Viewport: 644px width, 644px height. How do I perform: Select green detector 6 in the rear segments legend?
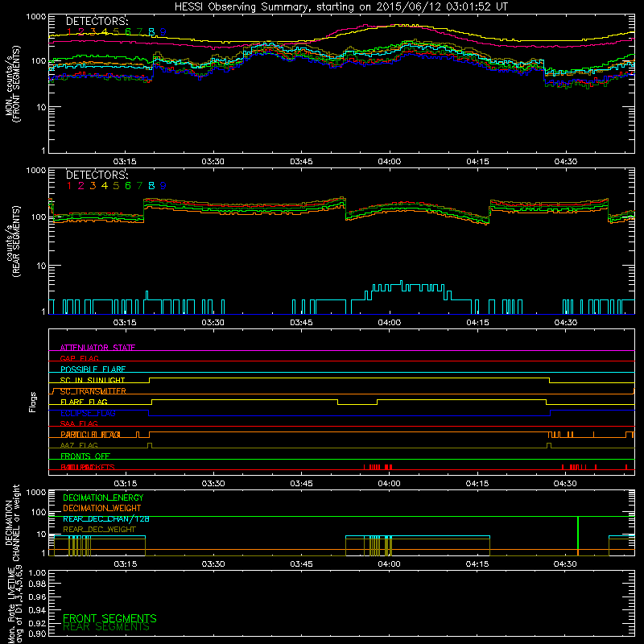128,186
